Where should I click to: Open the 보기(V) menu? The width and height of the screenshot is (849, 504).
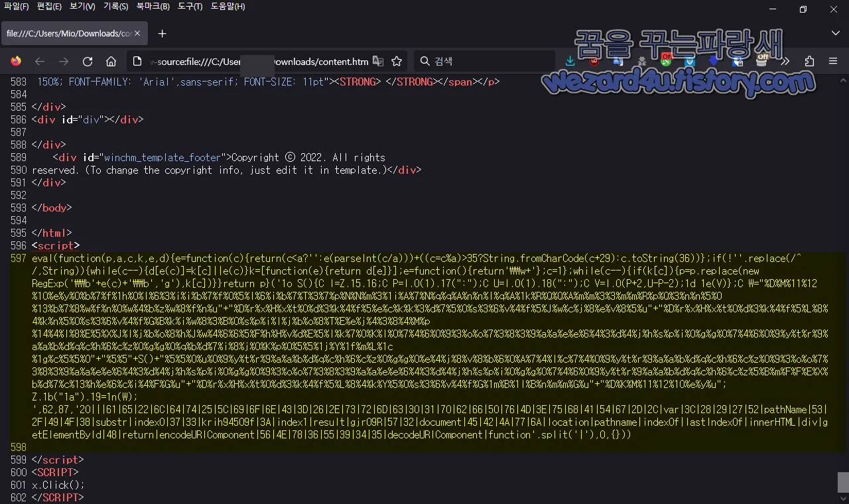[82, 7]
